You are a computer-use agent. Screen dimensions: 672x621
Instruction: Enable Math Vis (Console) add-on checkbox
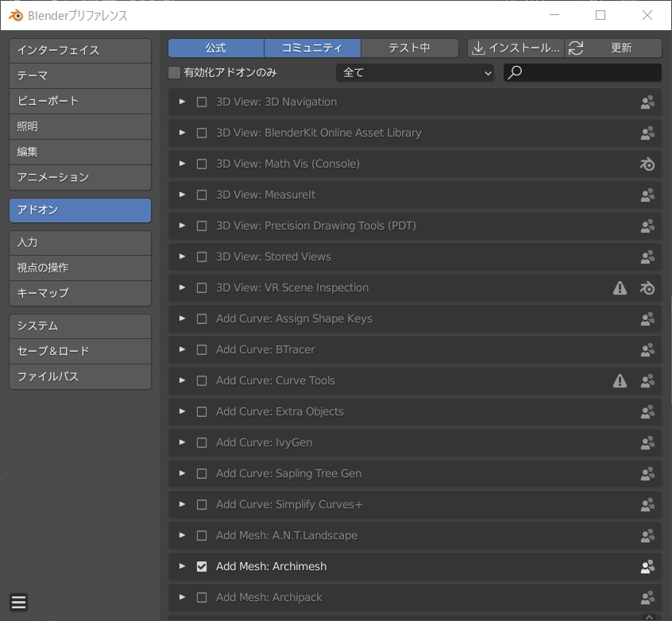pyautogui.click(x=202, y=164)
